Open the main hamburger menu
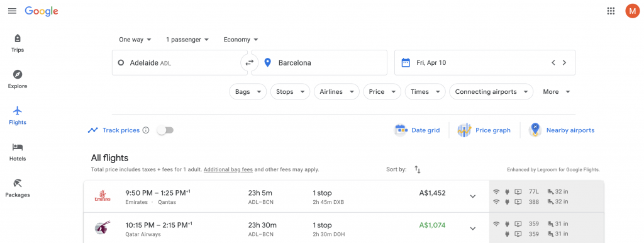The width and height of the screenshot is (644, 243). click(13, 11)
